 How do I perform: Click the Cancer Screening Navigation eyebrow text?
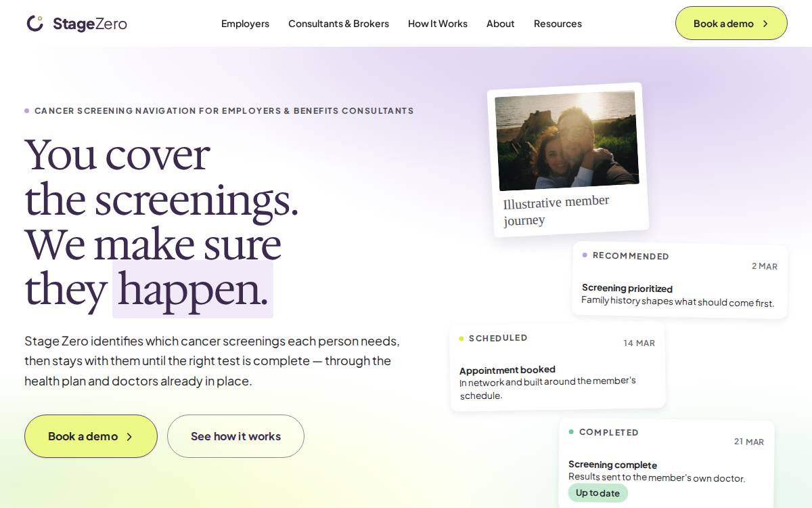[x=224, y=111]
